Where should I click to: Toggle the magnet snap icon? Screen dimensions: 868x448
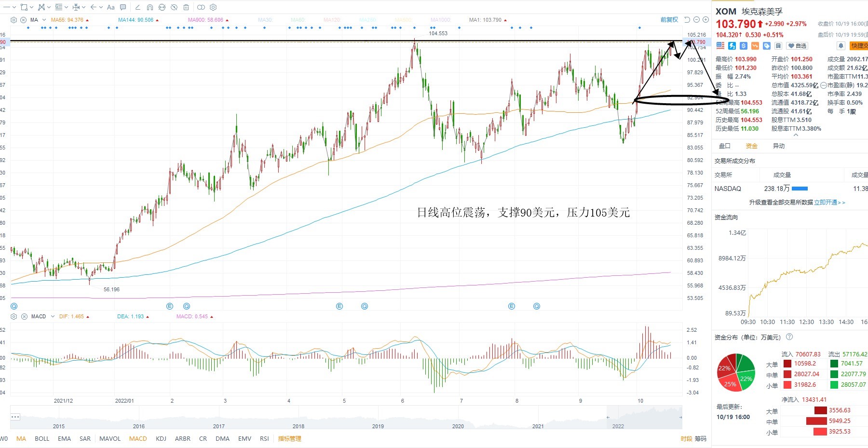150,7
